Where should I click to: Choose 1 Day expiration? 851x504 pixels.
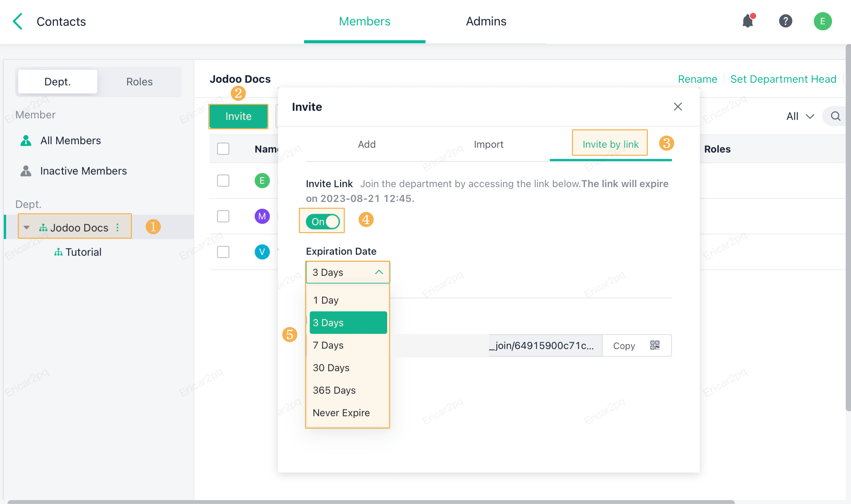pos(348,300)
